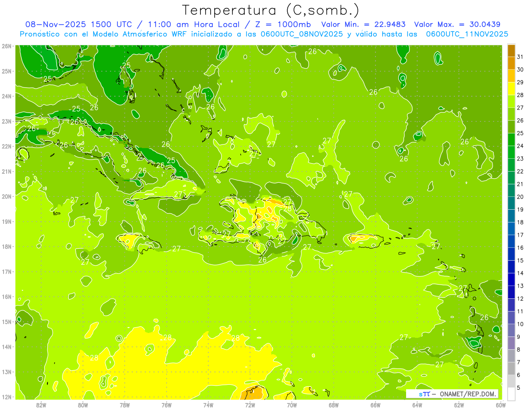Click the '24N' latitude axis label

[x=7, y=96]
